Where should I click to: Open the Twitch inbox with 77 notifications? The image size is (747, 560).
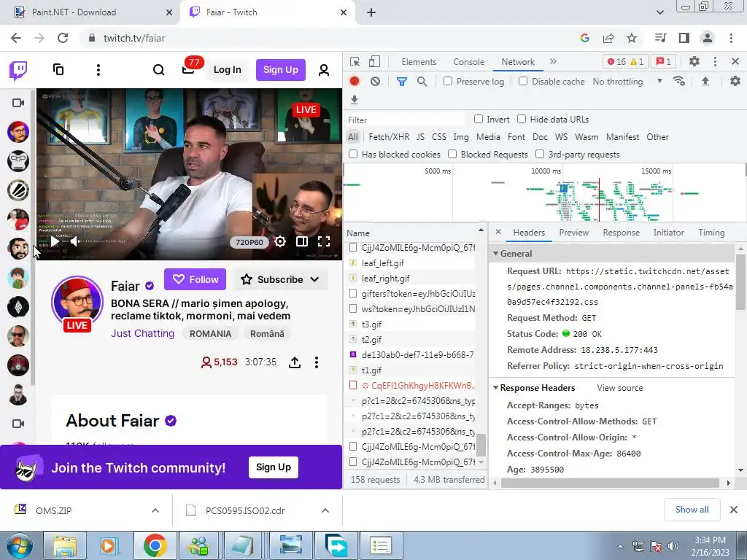coord(189,70)
